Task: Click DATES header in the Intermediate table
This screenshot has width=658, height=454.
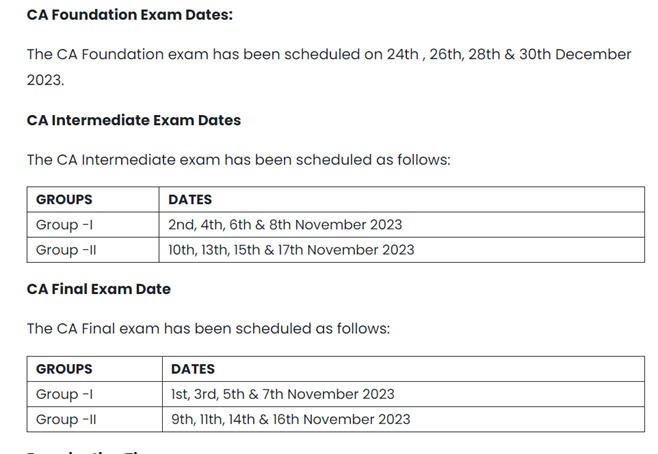Action: coord(190,200)
